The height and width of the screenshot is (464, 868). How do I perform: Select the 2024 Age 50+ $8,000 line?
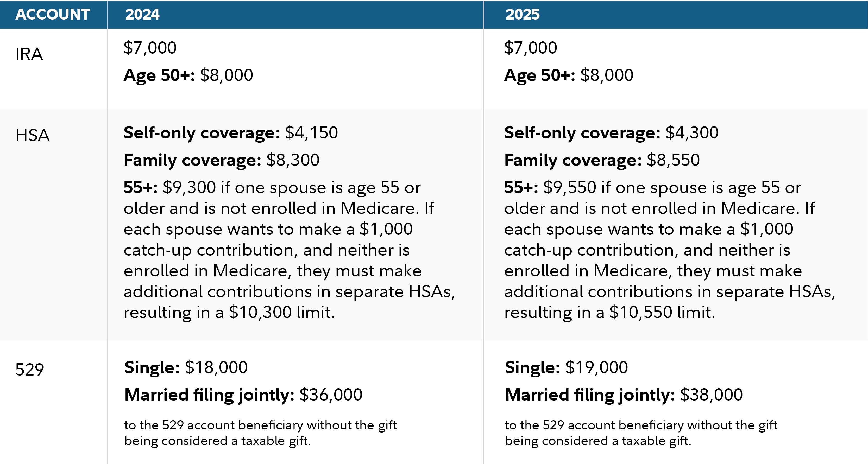[x=188, y=75]
